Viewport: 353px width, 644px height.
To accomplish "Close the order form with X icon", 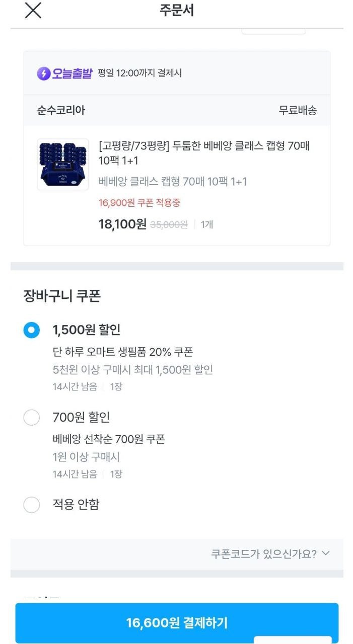I will coord(33,11).
